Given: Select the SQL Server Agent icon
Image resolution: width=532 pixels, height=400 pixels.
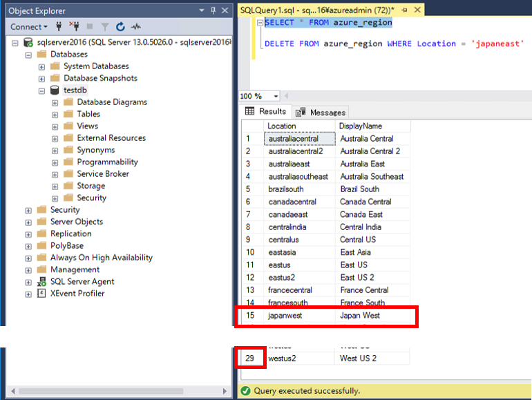Looking at the screenshot, I should 41,282.
